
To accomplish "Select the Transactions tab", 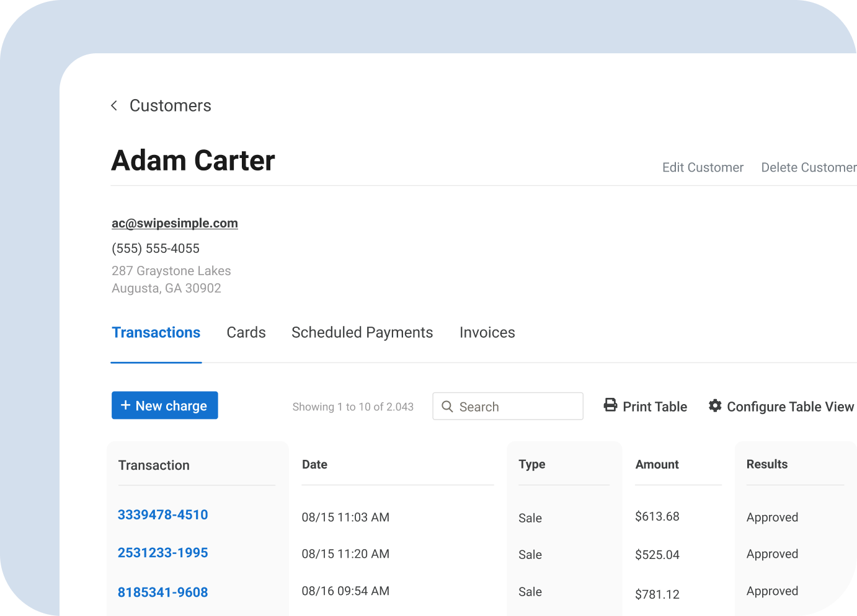I will (x=156, y=333).
